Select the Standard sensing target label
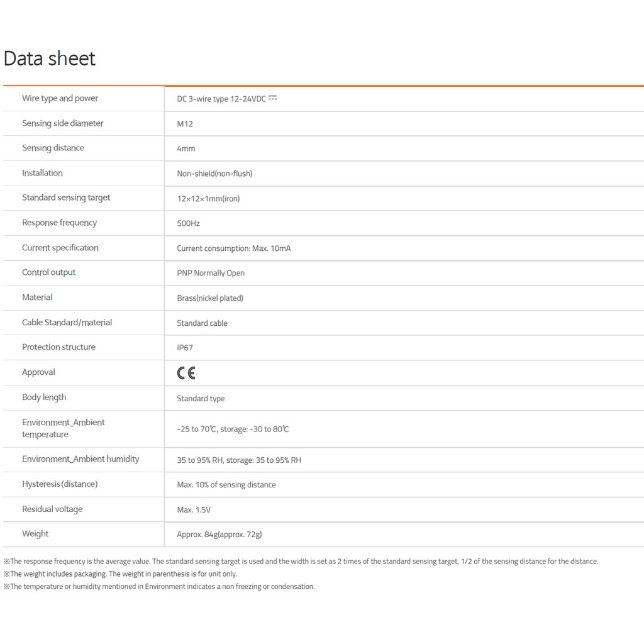The height and width of the screenshot is (644, 644). [x=66, y=197]
